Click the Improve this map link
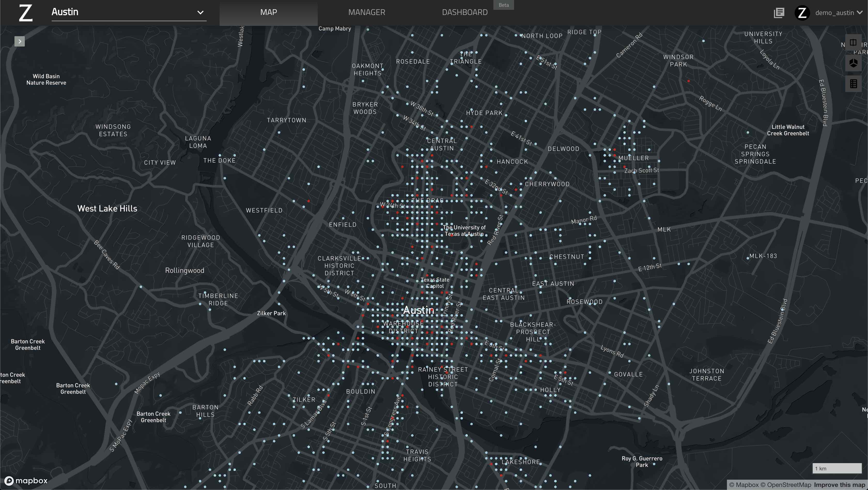The width and height of the screenshot is (868, 490). tap(839, 485)
